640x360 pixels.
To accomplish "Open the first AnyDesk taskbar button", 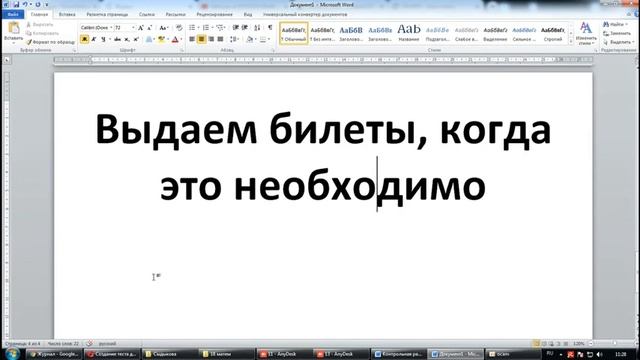I will click(x=283, y=354).
